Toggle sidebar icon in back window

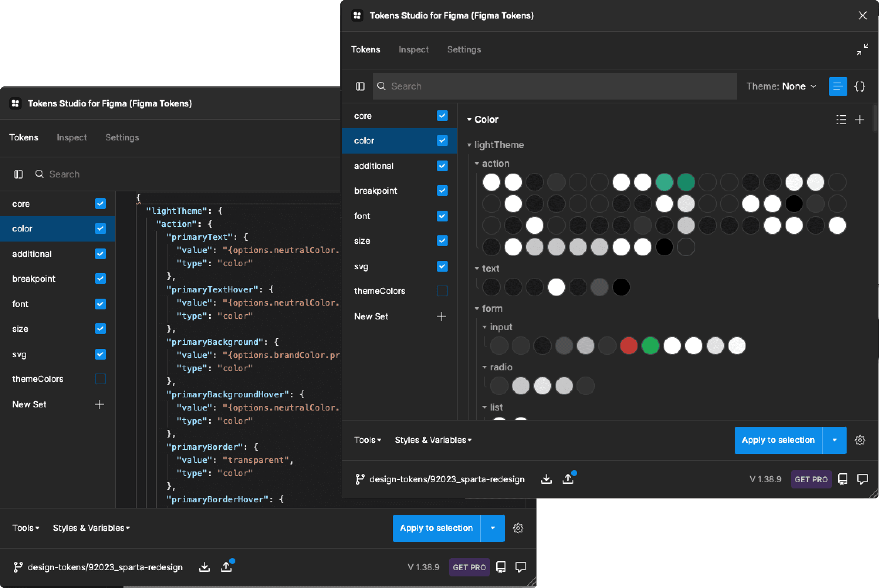(19, 174)
